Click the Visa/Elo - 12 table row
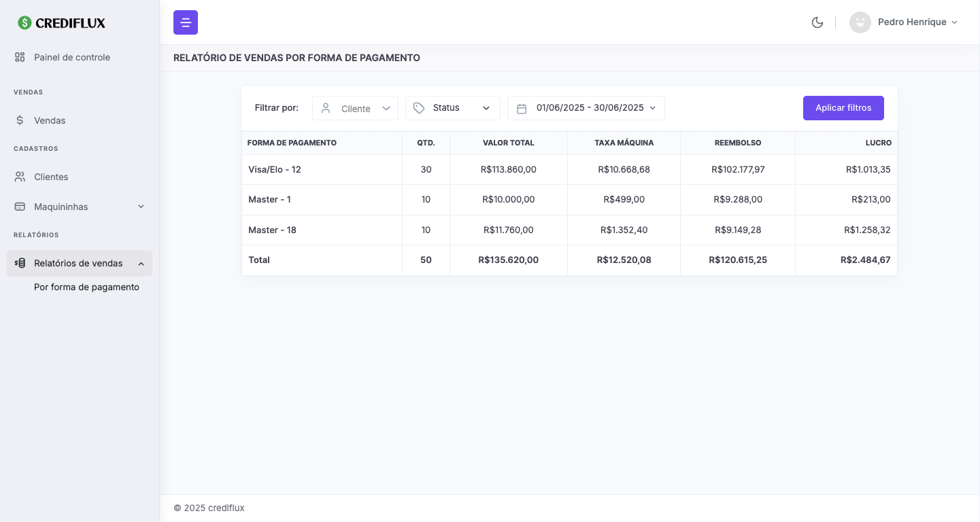 (569, 169)
